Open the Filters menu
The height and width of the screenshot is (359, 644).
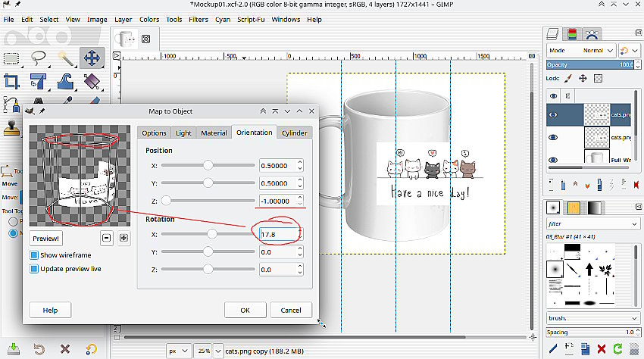pyautogui.click(x=199, y=19)
